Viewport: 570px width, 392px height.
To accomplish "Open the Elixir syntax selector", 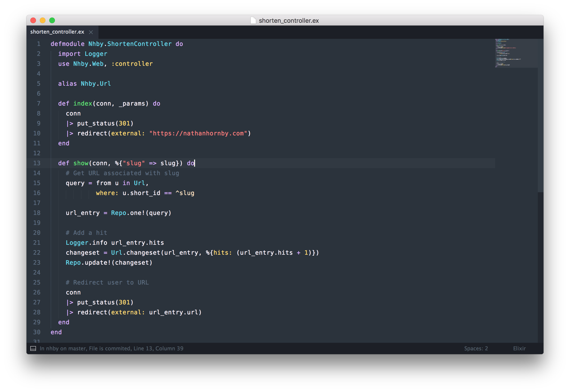I will [x=519, y=348].
